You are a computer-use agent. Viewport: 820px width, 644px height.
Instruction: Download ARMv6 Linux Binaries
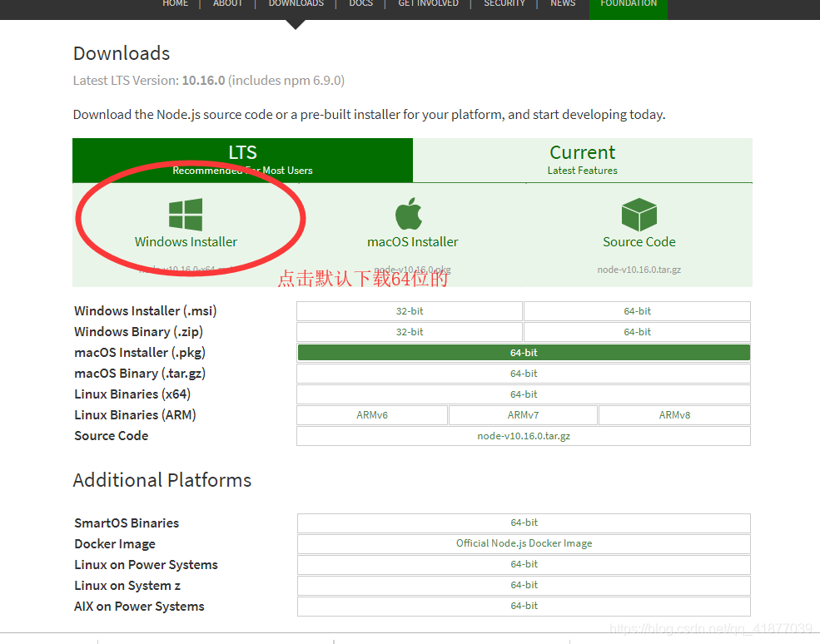372,415
